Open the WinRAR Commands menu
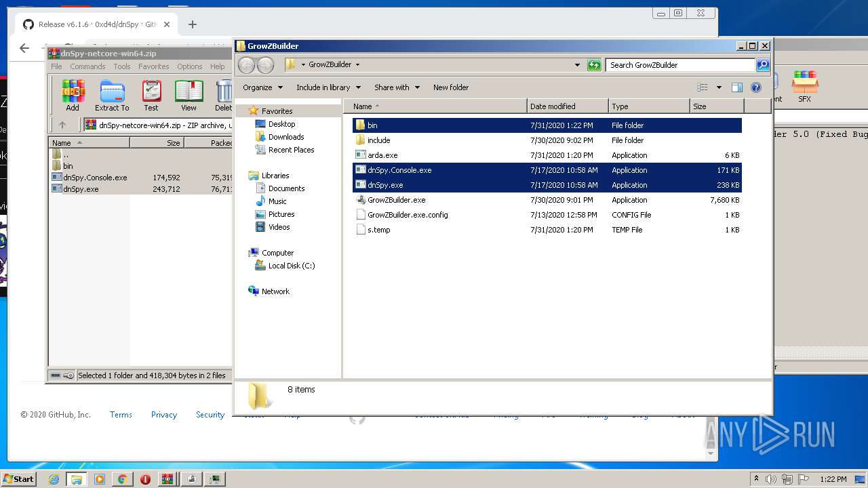 [x=87, y=66]
